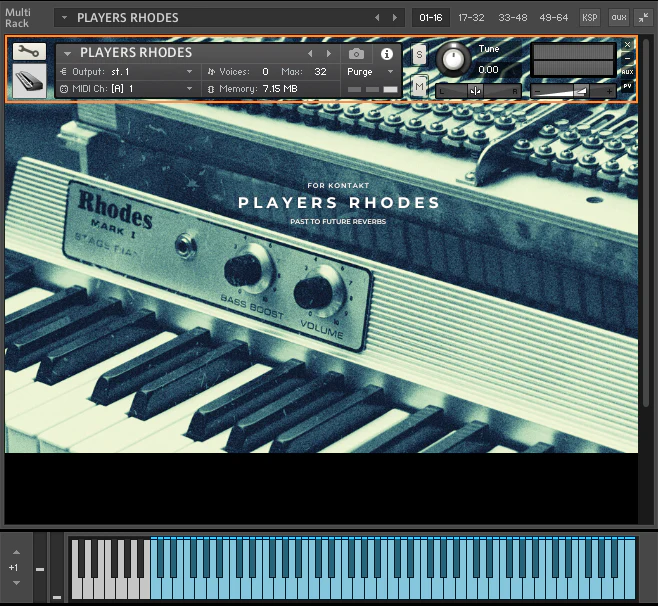
Task: Click the mod wheel strip beside keyboard
Action: (57, 567)
